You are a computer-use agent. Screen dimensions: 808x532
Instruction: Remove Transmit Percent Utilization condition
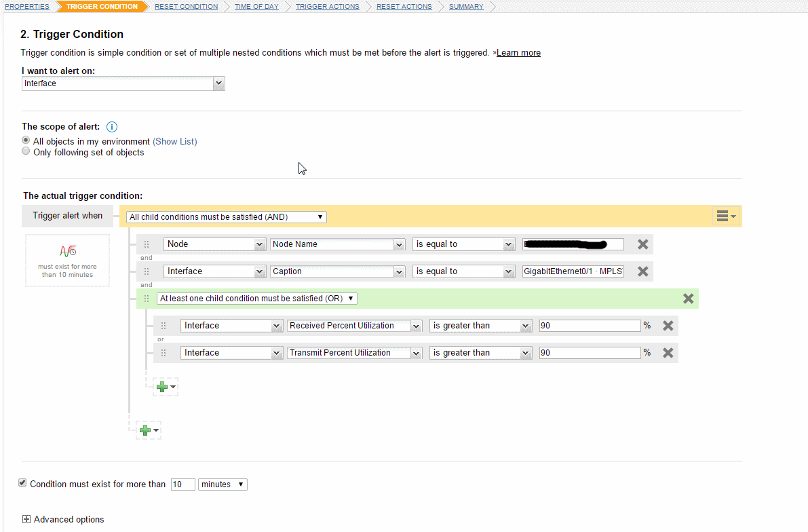(668, 353)
